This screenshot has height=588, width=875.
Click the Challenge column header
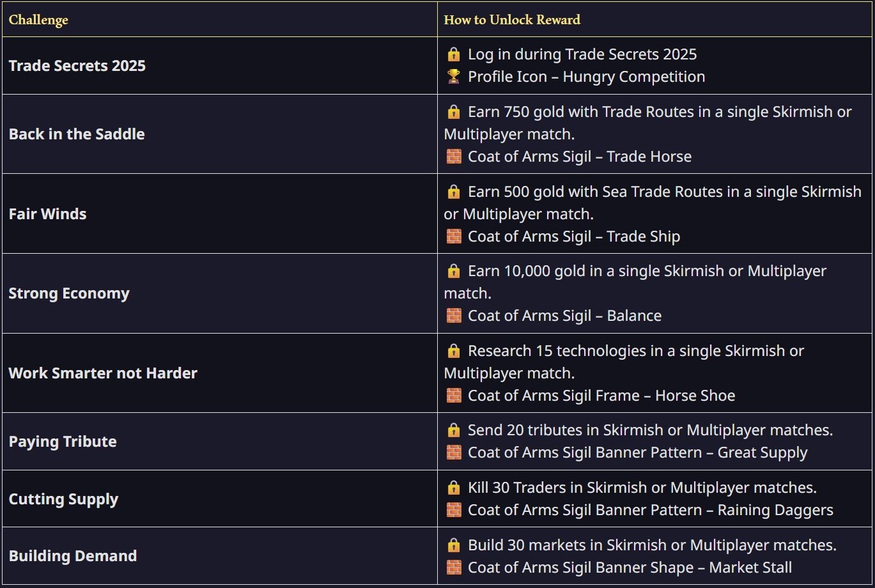[x=38, y=20]
